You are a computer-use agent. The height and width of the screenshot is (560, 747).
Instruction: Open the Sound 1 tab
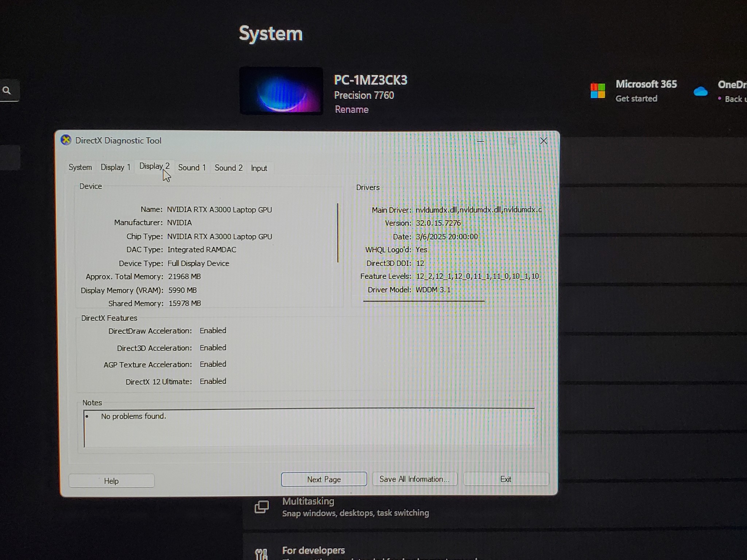[x=192, y=168]
